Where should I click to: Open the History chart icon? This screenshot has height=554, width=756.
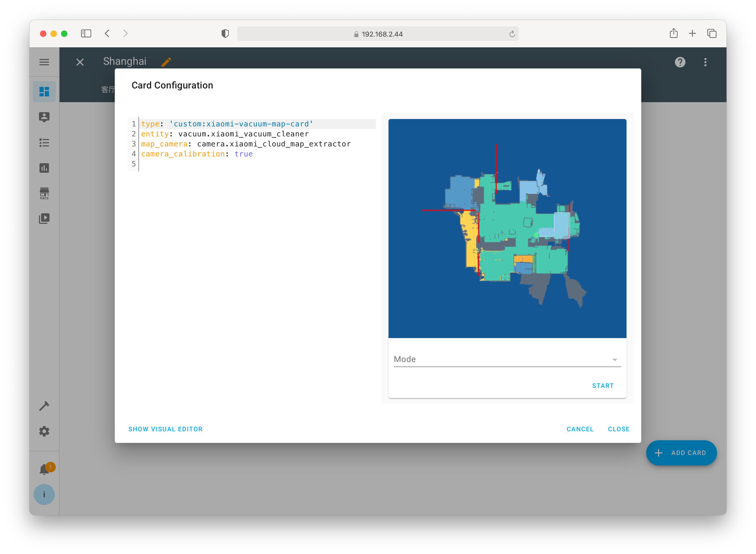44,168
